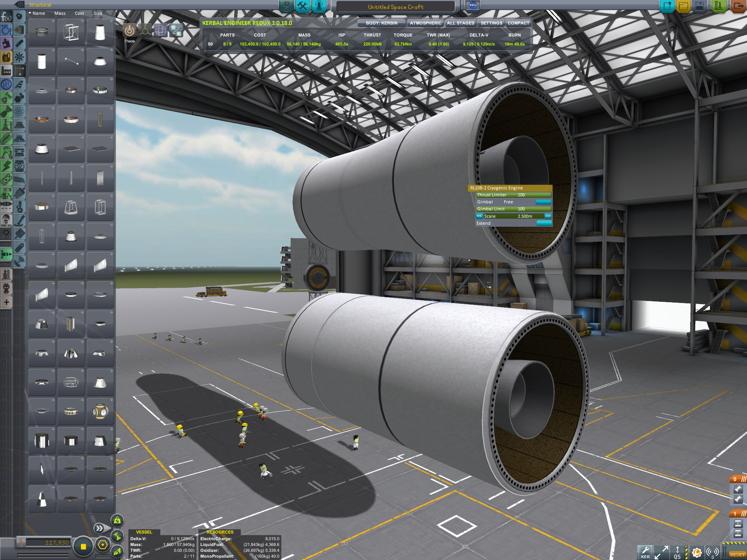This screenshot has width=747, height=560.
Task: Add a custom category with plus icon
Action: (x=6, y=302)
